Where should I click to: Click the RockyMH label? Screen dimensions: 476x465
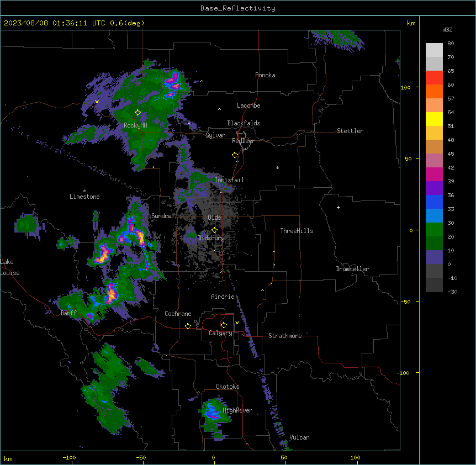pyautogui.click(x=135, y=125)
